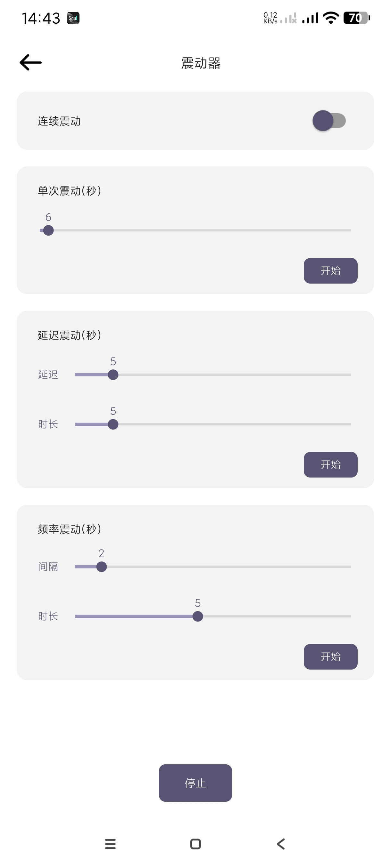391x868 pixels.
Task: Open recent apps from navigation bar
Action: (x=110, y=844)
